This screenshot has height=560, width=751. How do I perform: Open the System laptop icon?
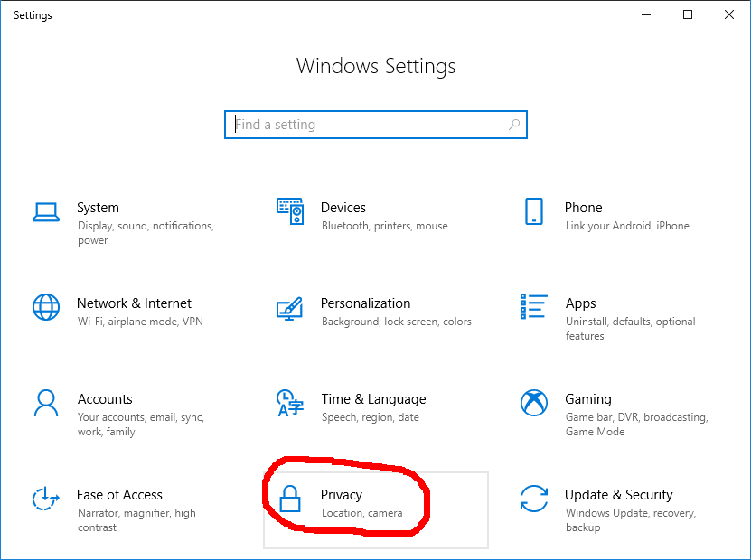(46, 212)
